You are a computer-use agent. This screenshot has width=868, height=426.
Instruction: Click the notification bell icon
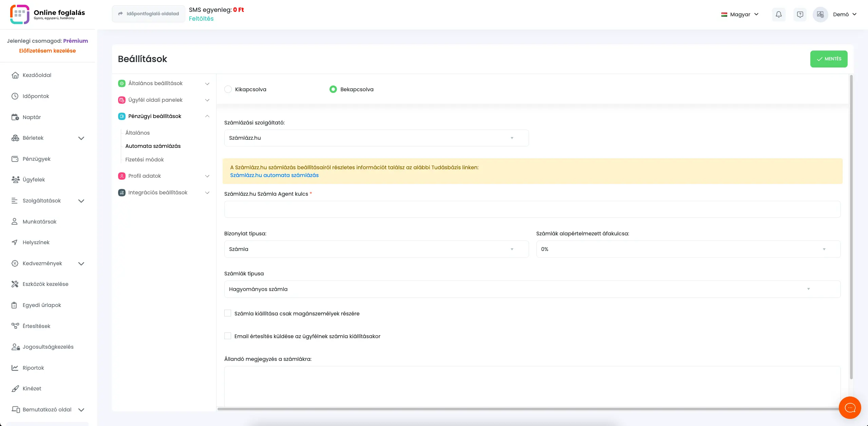pyautogui.click(x=778, y=14)
